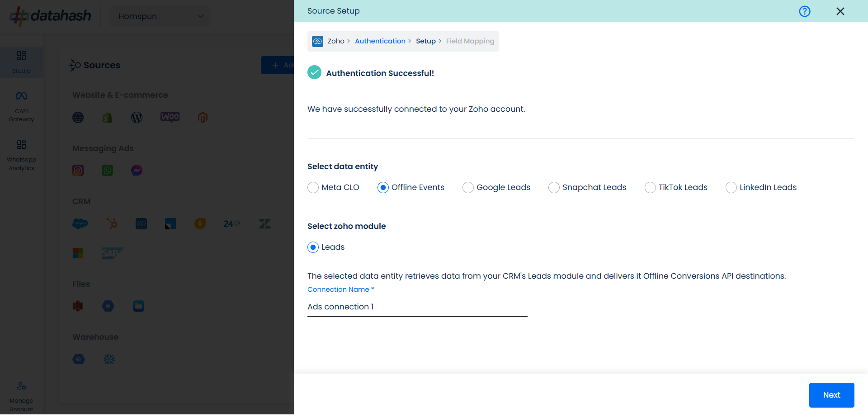The width and height of the screenshot is (868, 418).
Task: Click the Next button
Action: (x=831, y=395)
